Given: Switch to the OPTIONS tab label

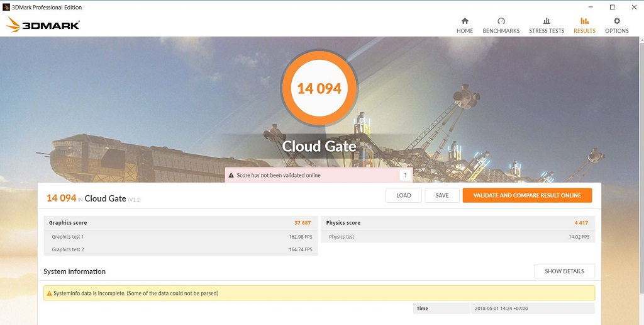Looking at the screenshot, I should coord(616,31).
